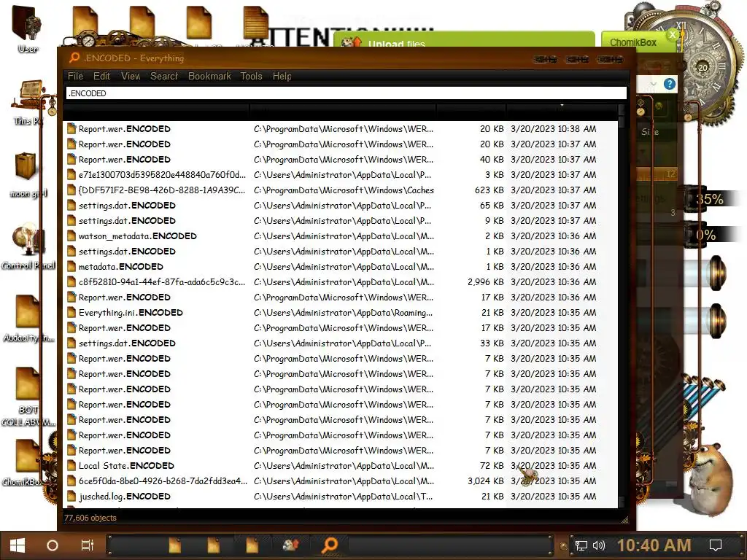Open the Bookmark menu

(209, 76)
